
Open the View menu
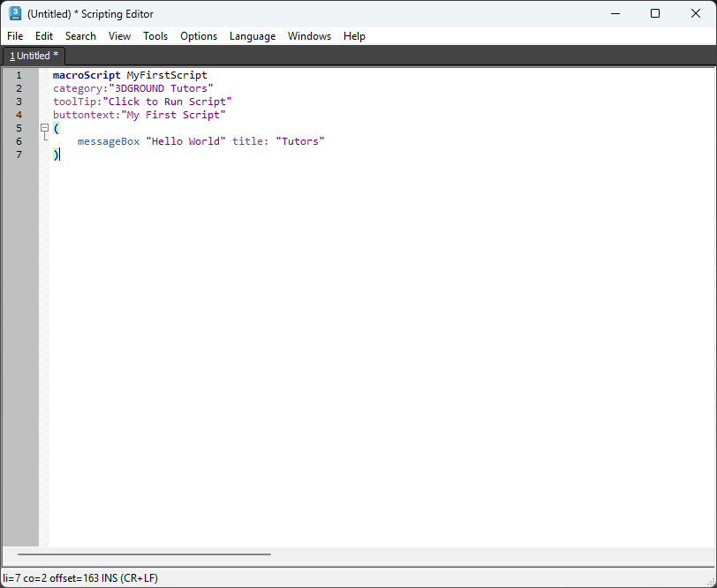(119, 36)
